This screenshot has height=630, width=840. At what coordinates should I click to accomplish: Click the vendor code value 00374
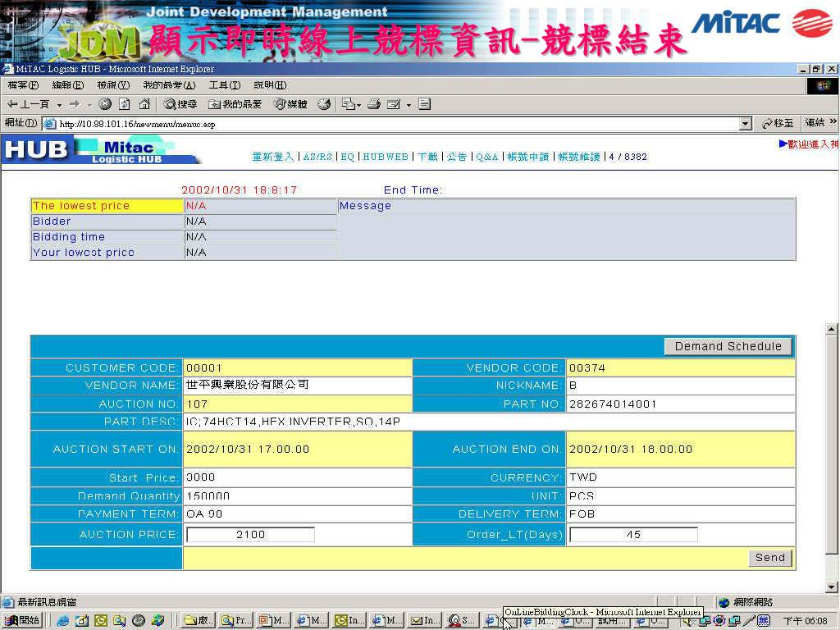coord(587,368)
